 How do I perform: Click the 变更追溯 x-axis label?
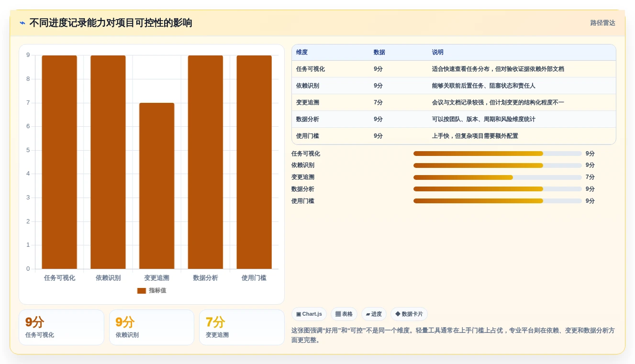157,278
